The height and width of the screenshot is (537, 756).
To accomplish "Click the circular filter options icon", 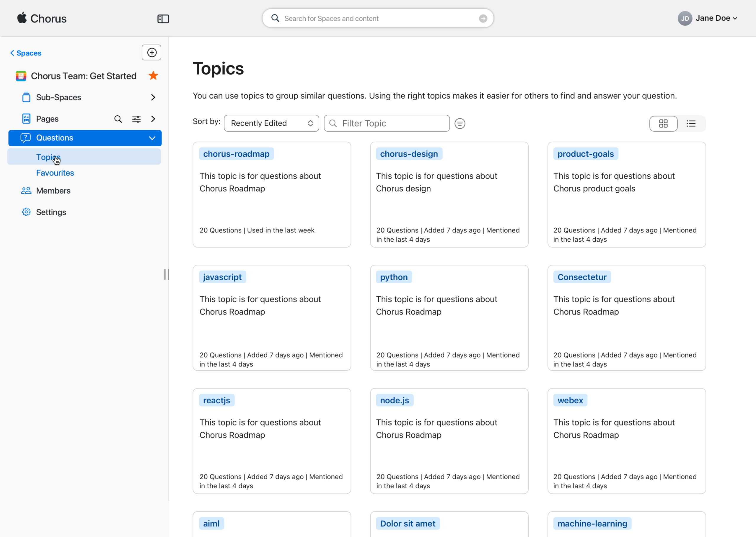I will pyautogui.click(x=460, y=124).
